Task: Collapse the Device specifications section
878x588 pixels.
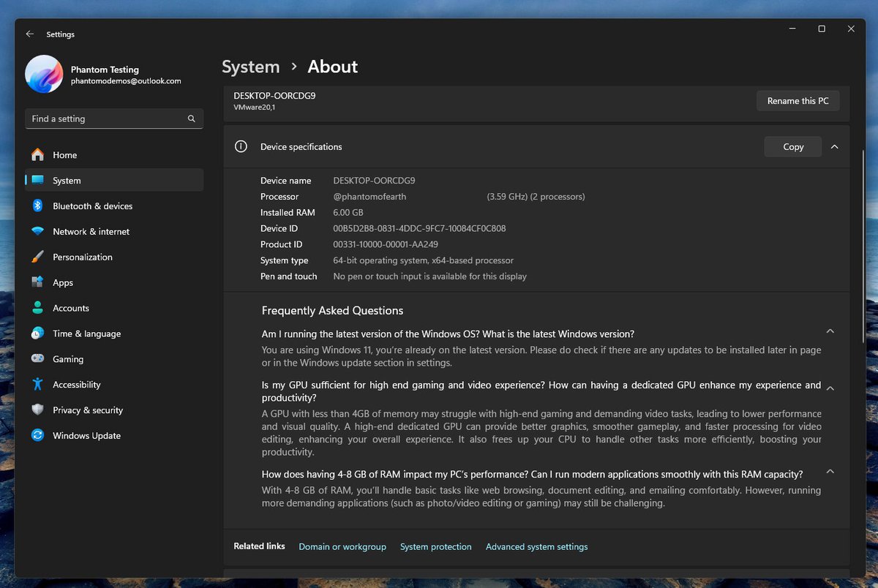Action: (834, 147)
